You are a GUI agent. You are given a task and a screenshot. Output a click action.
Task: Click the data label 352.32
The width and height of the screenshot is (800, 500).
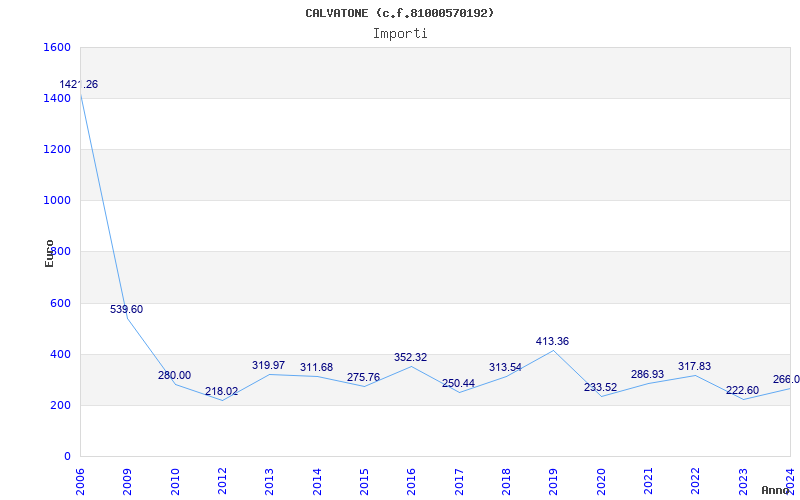pos(410,357)
